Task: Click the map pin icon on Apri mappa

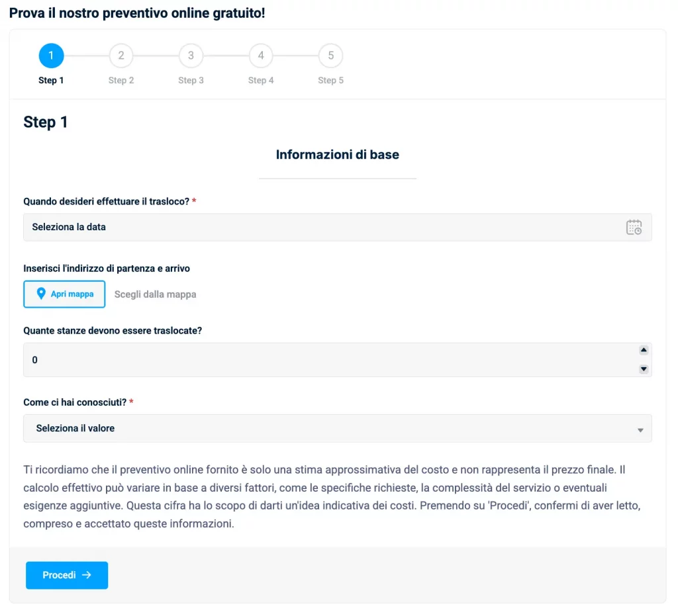Action: tap(41, 294)
